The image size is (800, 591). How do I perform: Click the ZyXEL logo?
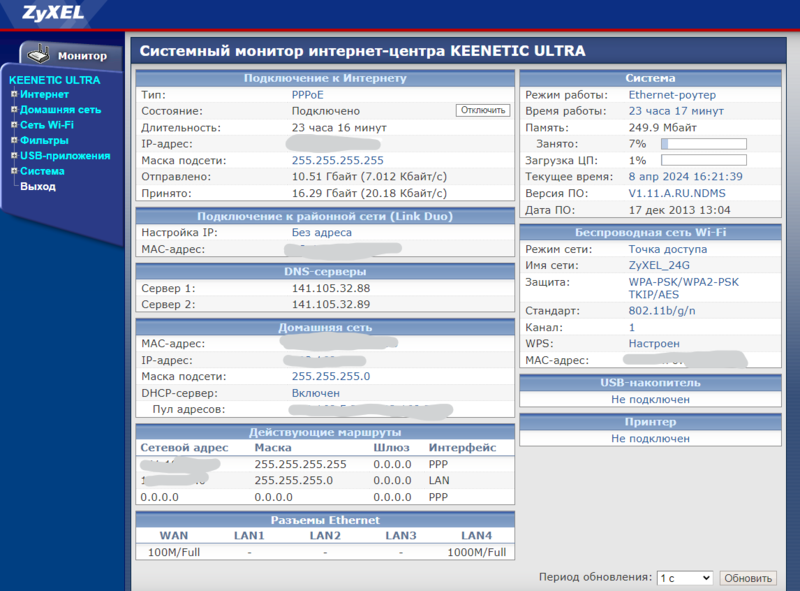pyautogui.click(x=53, y=12)
